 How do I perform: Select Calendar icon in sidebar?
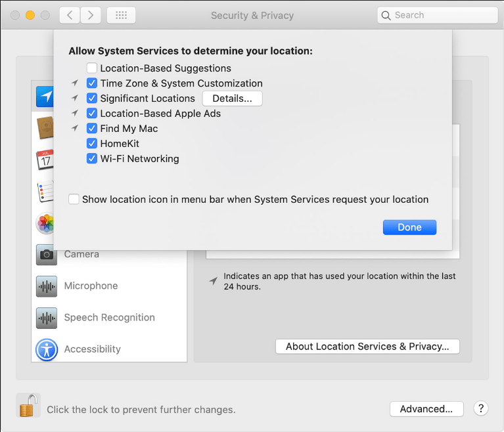(x=45, y=160)
